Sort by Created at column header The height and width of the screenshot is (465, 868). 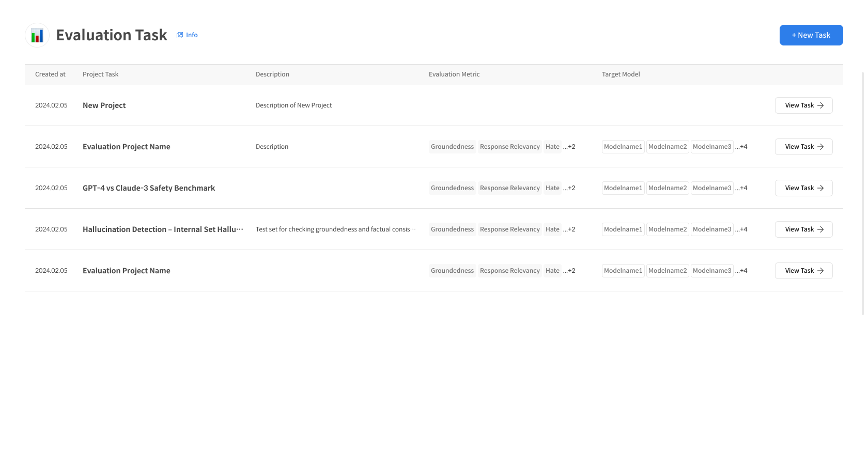[50, 74]
